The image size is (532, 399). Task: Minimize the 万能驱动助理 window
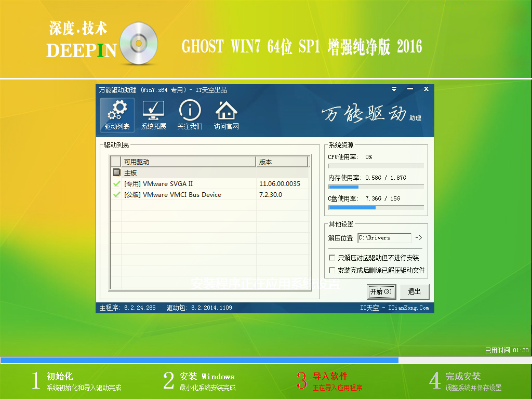click(x=410, y=89)
